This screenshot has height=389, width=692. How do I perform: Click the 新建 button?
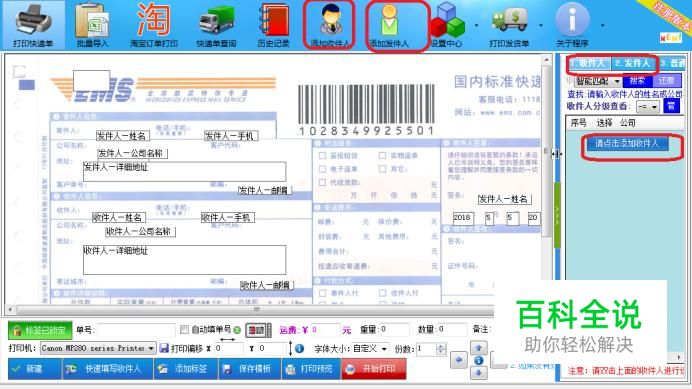tap(34, 369)
